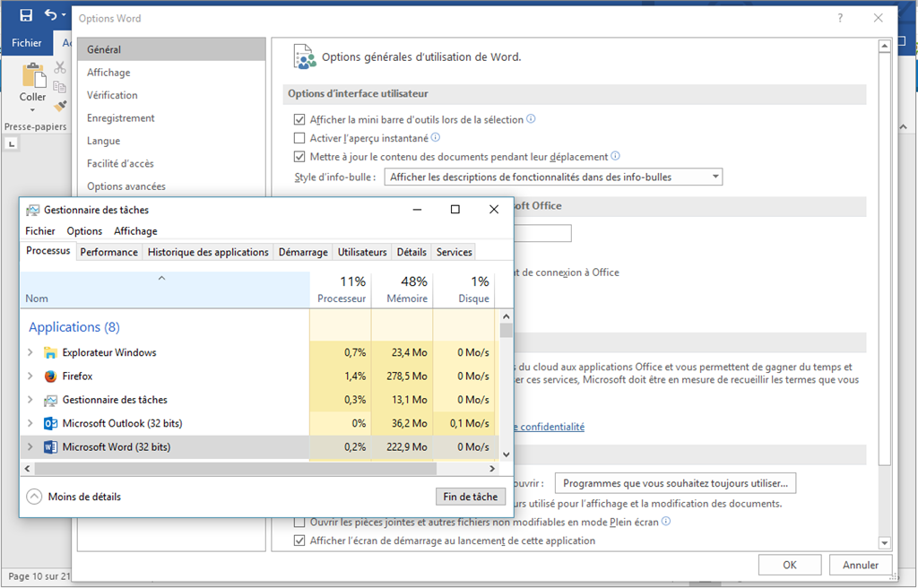Switch to the Détails tab
Screen dimensions: 918x588
[411, 252]
